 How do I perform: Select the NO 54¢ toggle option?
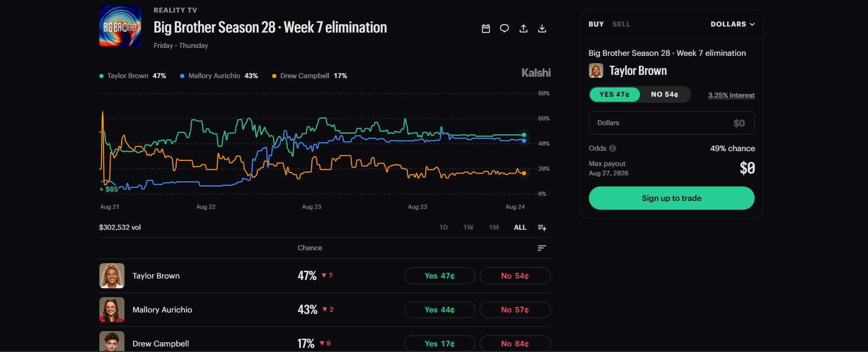click(x=665, y=94)
